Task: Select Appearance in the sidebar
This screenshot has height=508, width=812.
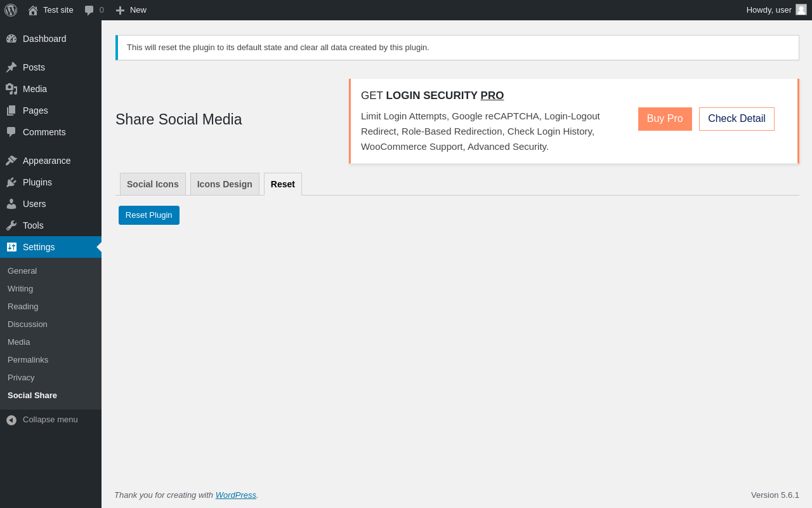Action: (51, 161)
